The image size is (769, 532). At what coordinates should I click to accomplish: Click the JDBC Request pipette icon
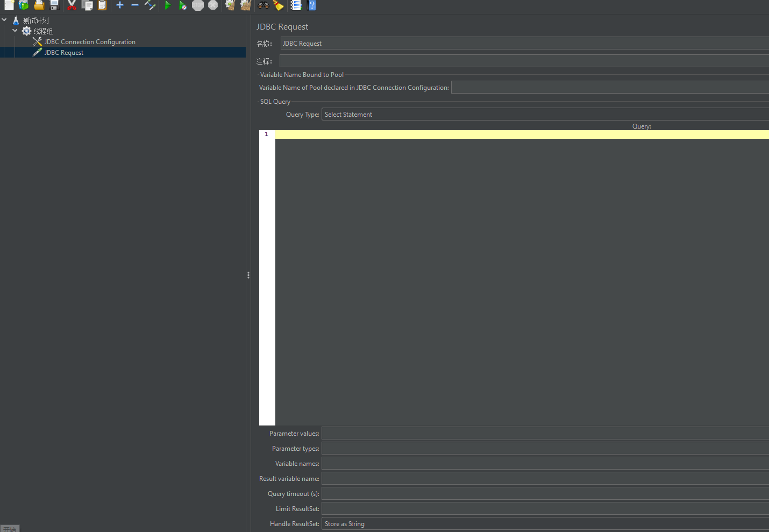tap(37, 52)
